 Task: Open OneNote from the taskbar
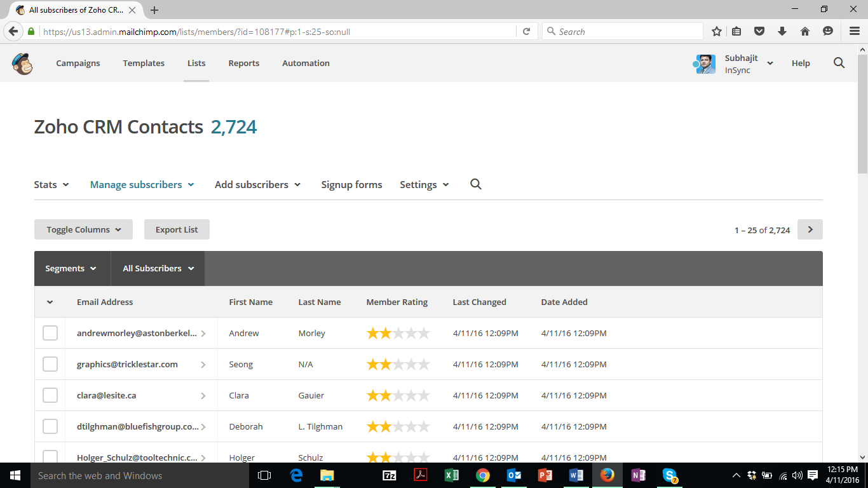click(x=639, y=475)
